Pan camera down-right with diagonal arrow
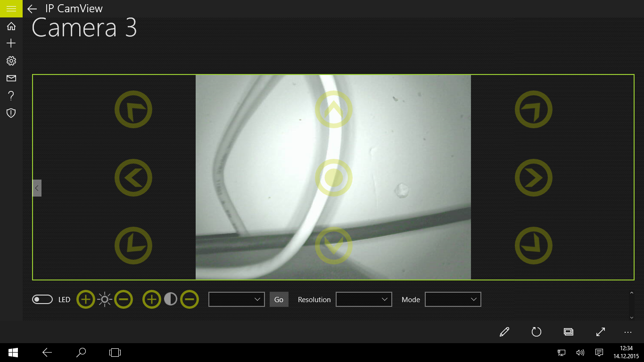Viewport: 644px width, 362px height. point(534,246)
